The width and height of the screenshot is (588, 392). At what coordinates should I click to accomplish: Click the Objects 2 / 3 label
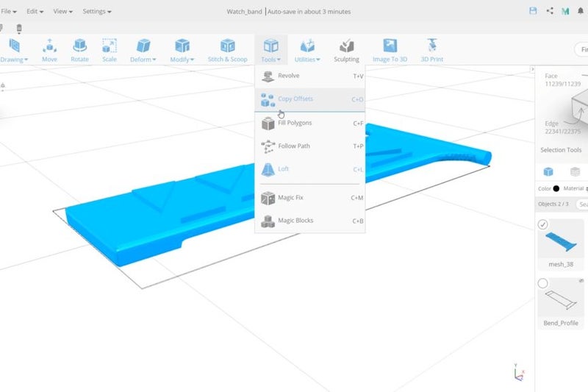click(553, 204)
